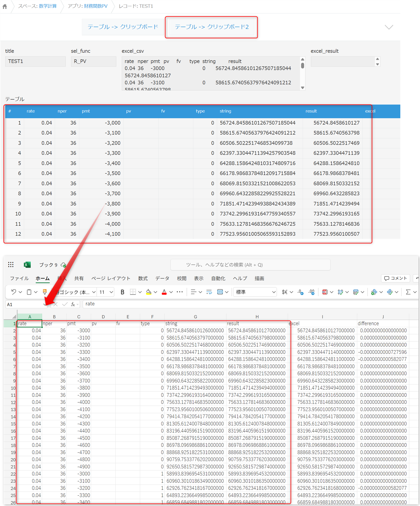The width and height of the screenshot is (420, 506).
Task: Open the ファイル menu
Action: (19, 278)
